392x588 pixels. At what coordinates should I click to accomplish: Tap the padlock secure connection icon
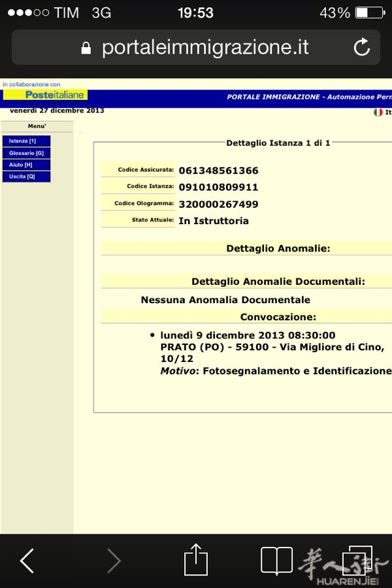pyautogui.click(x=86, y=48)
